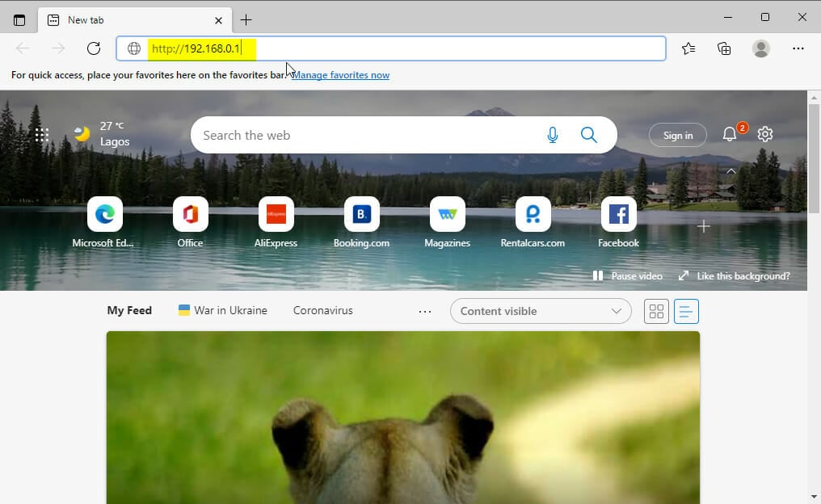Click the globe site info icon

pos(134,48)
